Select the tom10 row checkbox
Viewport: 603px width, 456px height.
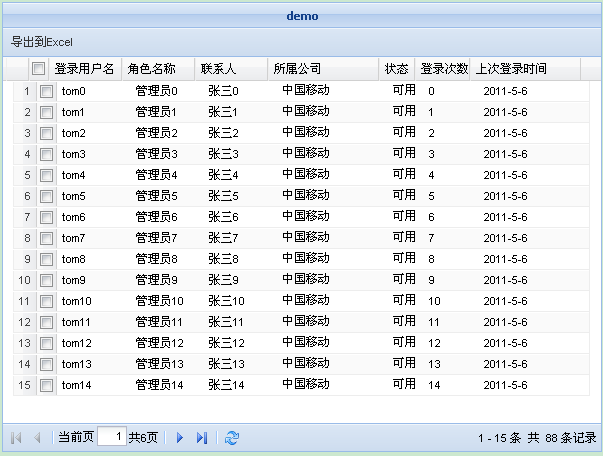click(x=47, y=301)
